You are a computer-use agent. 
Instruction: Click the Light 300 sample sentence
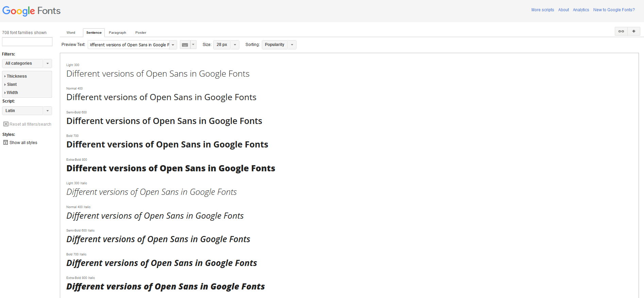(x=158, y=74)
